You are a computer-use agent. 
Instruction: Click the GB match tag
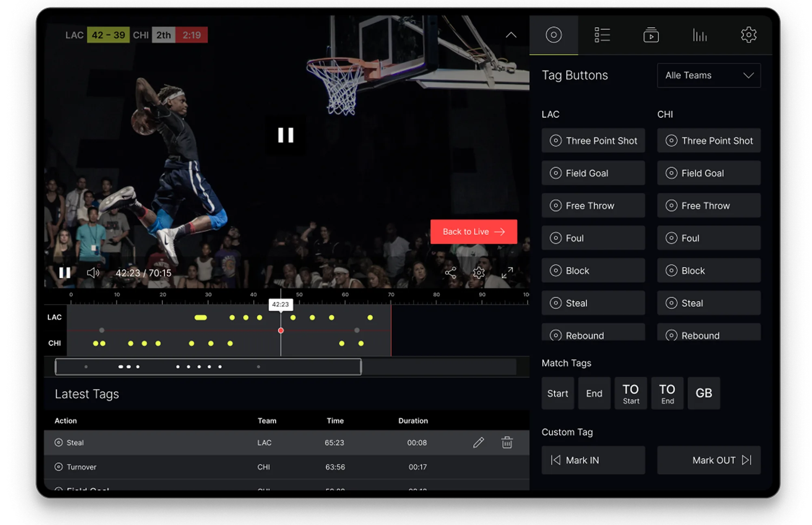704,393
